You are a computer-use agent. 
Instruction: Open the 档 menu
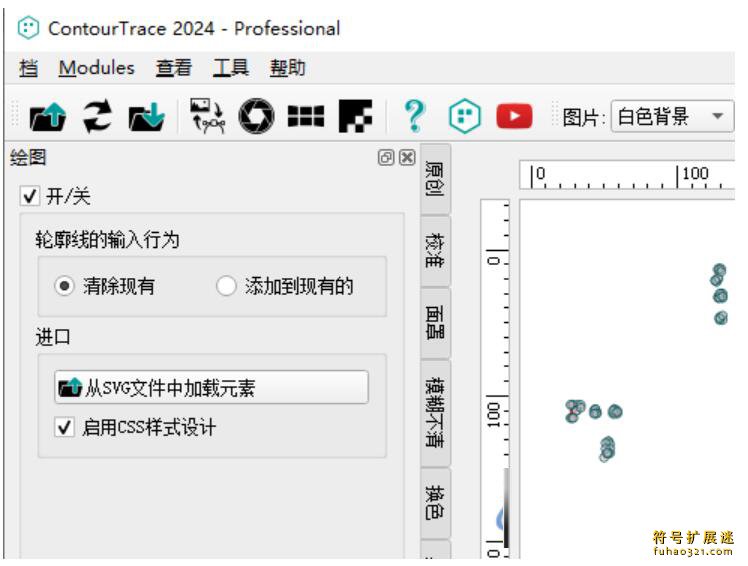click(29, 68)
